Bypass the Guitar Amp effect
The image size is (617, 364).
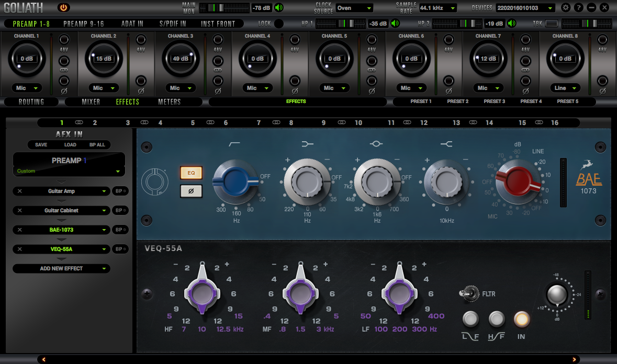click(x=120, y=191)
